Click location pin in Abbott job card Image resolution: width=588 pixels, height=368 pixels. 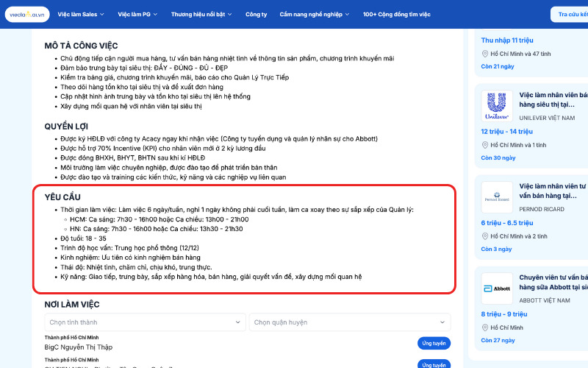click(x=485, y=328)
